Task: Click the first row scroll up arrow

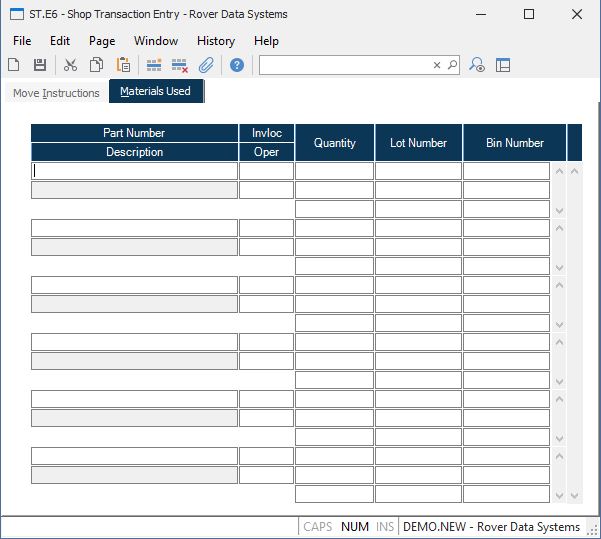Action: [x=559, y=172]
